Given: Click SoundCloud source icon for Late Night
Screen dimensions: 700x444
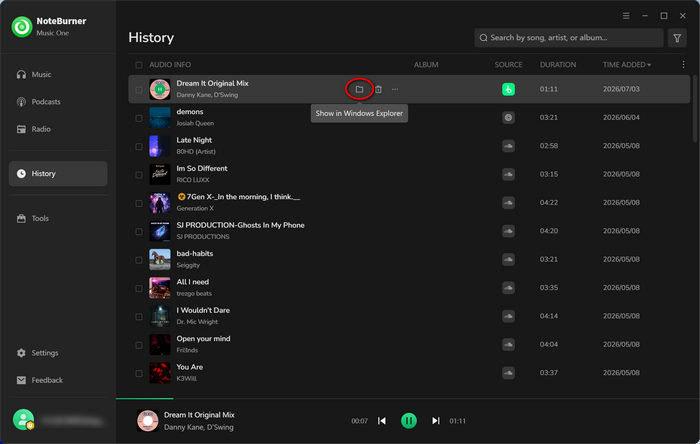Looking at the screenshot, I should click(x=508, y=146).
